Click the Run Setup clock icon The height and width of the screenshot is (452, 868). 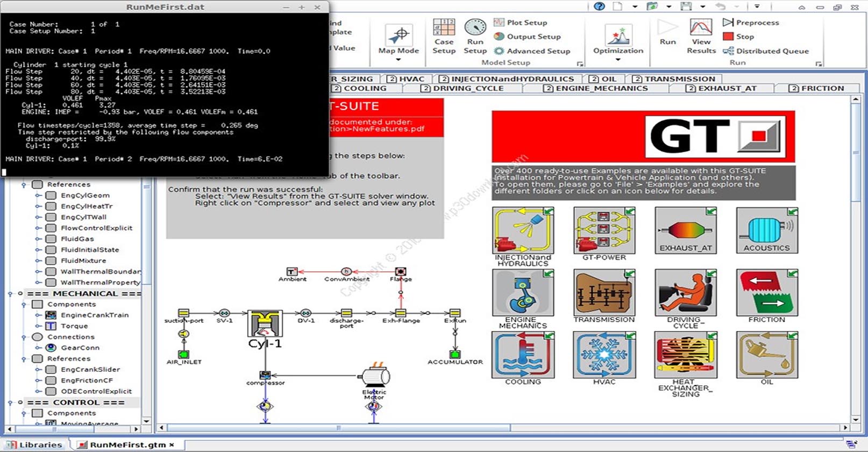475,28
